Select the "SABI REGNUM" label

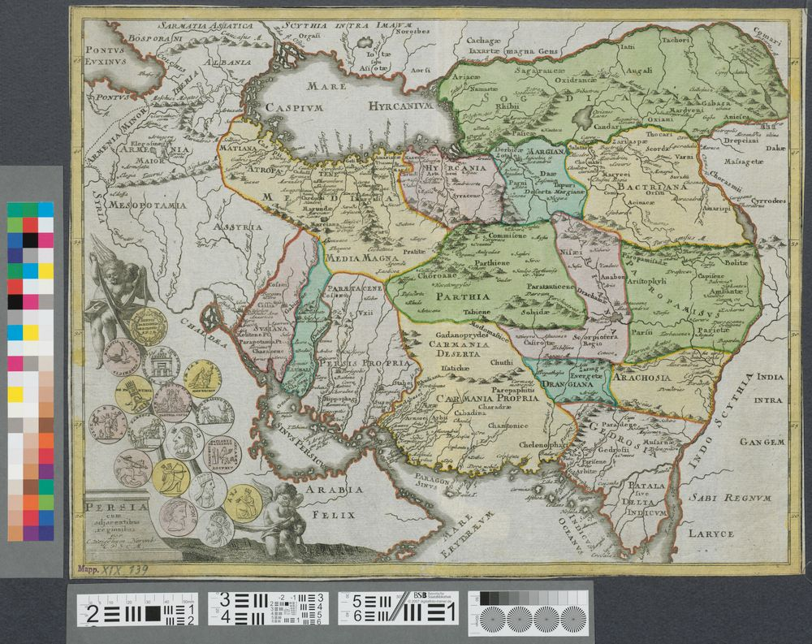pos(730,498)
